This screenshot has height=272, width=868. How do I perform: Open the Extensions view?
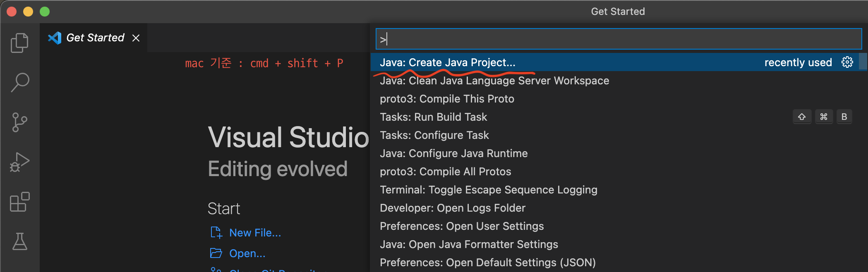pos(19,202)
